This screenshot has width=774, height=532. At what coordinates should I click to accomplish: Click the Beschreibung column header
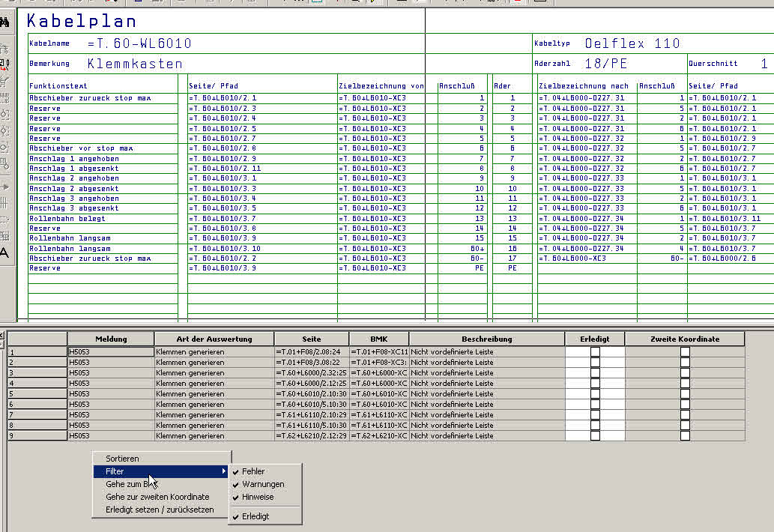pos(487,339)
